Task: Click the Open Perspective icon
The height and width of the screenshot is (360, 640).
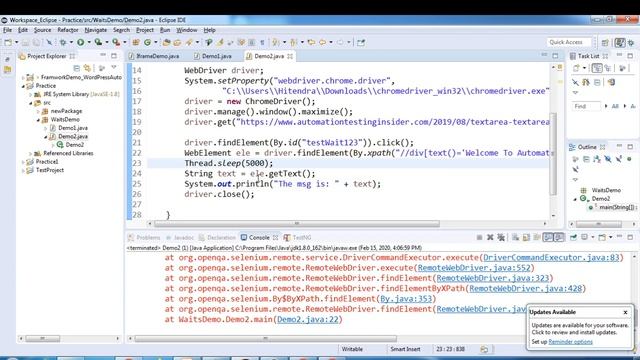Action: tap(605, 42)
